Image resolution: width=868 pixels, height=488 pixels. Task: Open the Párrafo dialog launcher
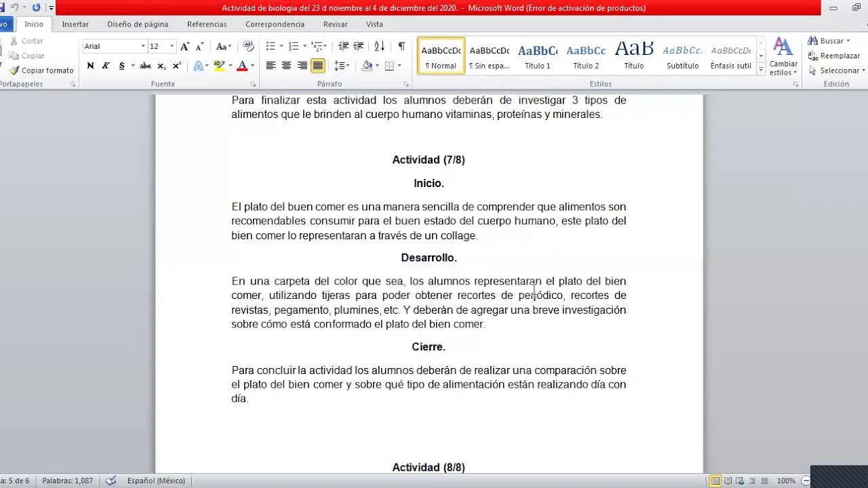click(407, 85)
